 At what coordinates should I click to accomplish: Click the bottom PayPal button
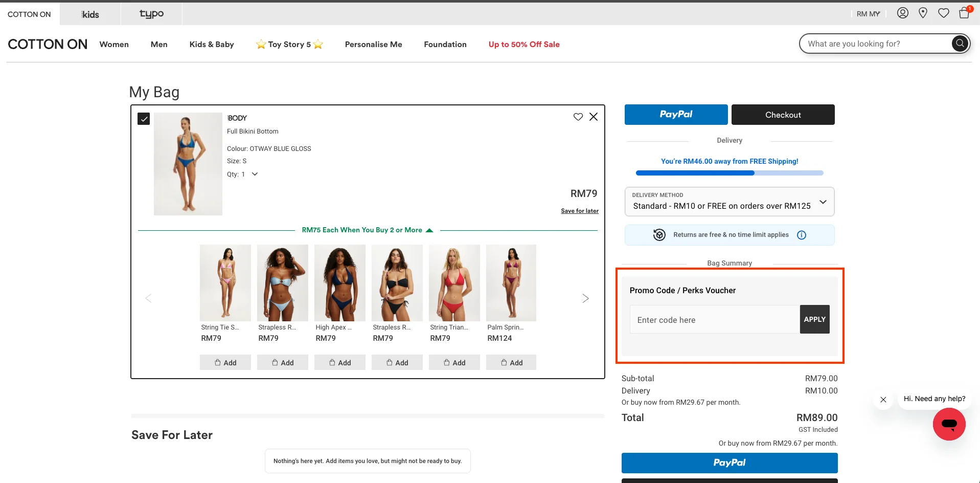tap(730, 463)
